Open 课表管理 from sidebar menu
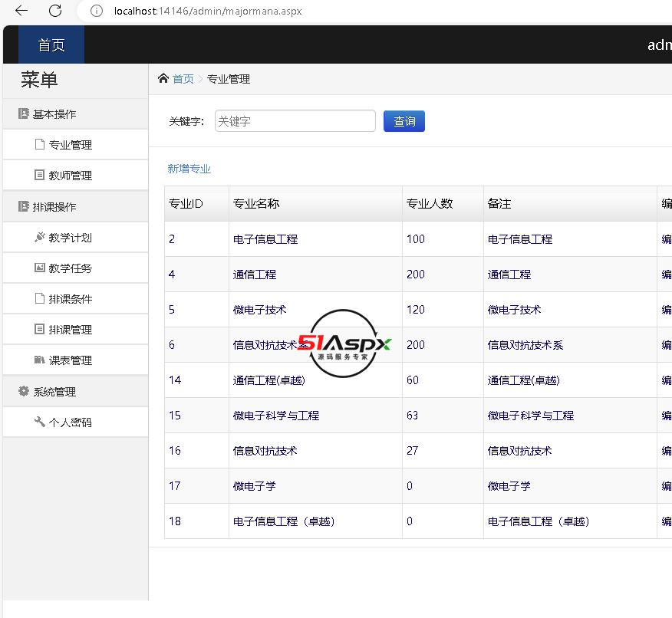The image size is (672, 618). (x=70, y=360)
